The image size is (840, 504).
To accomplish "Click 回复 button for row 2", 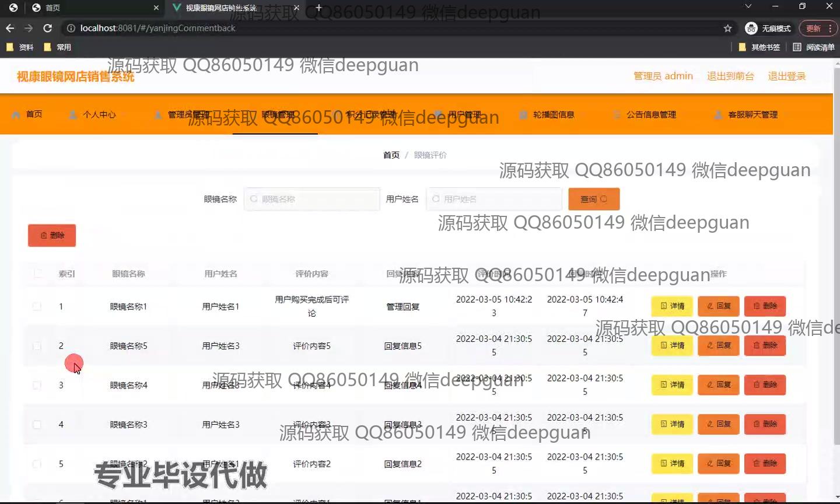I will click(718, 345).
